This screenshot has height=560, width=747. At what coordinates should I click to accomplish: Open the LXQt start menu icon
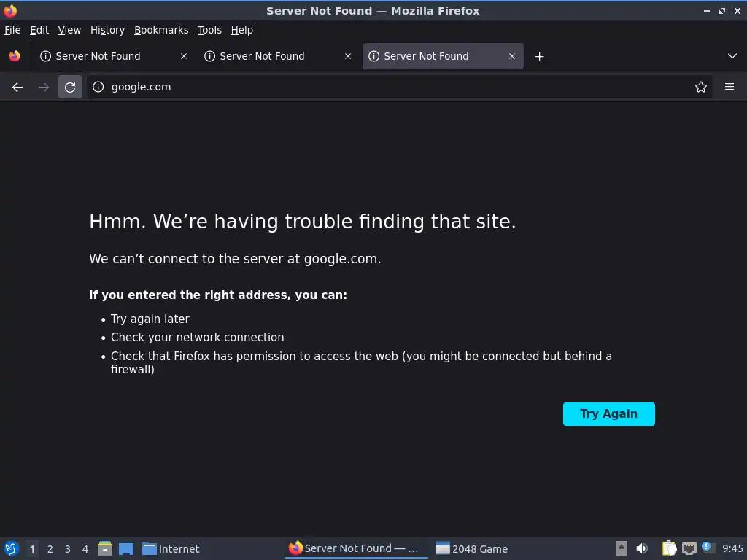[12, 548]
